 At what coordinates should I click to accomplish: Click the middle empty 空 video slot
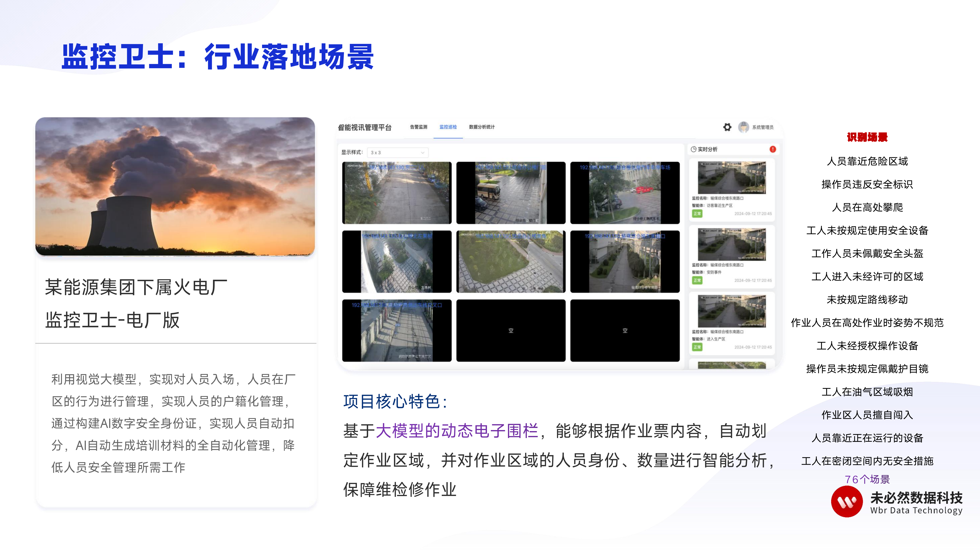pyautogui.click(x=510, y=330)
